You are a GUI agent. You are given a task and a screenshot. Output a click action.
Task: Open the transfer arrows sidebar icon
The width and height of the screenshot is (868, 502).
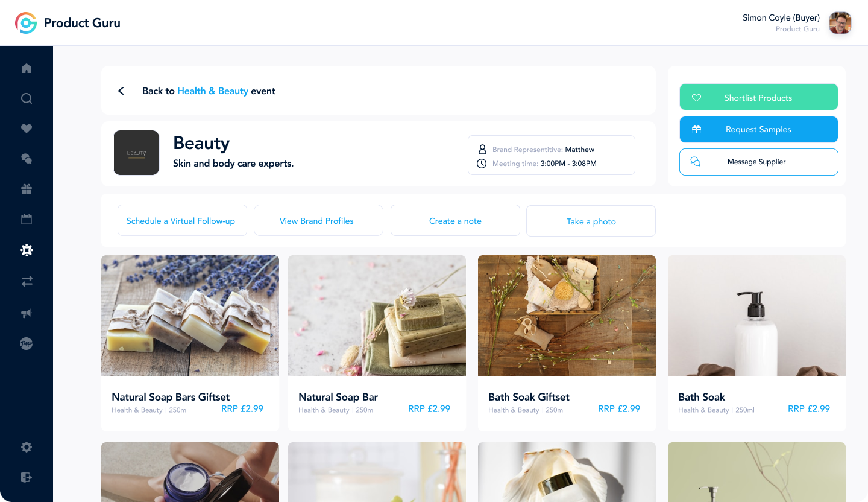27,281
